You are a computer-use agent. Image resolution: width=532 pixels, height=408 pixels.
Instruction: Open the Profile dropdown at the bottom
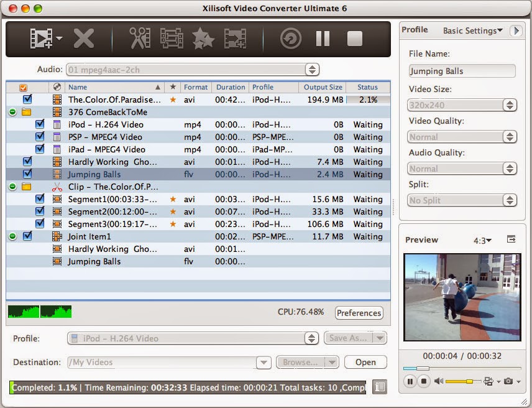(311, 339)
